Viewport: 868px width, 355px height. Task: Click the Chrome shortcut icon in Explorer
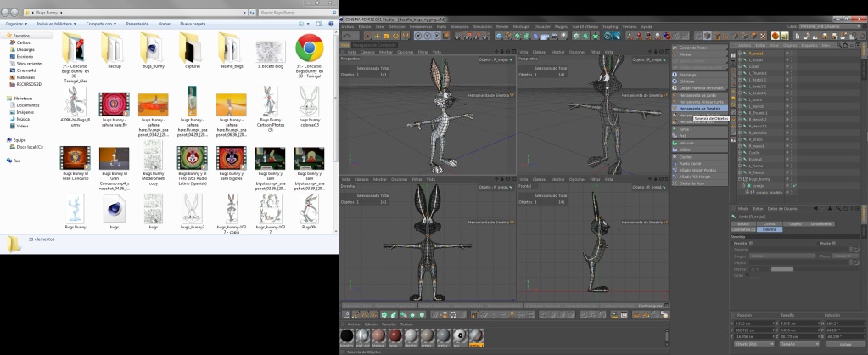coord(309,48)
